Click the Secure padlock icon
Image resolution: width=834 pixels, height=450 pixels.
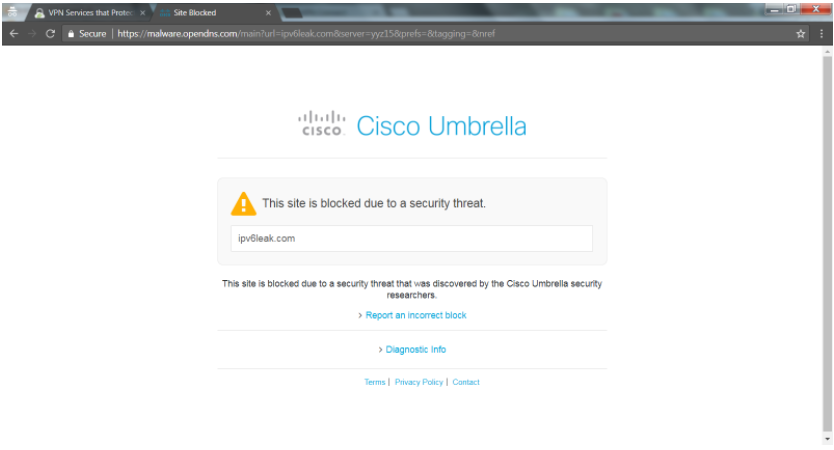(x=71, y=34)
